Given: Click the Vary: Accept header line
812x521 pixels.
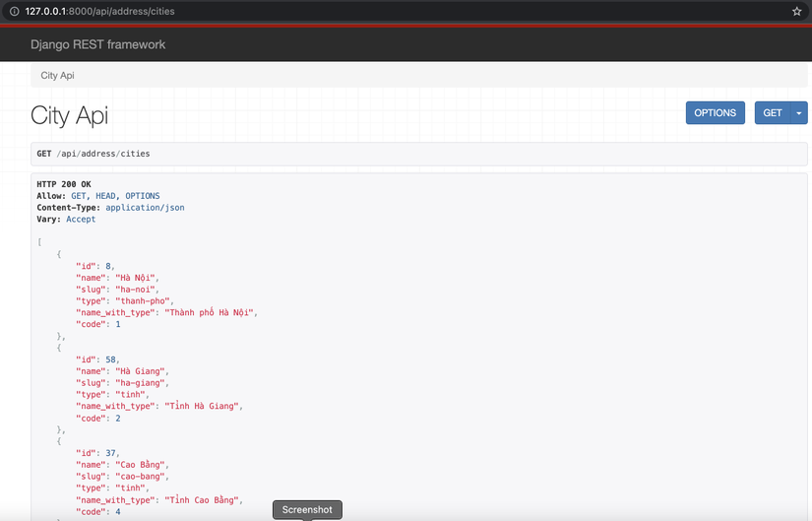Looking at the screenshot, I should [66, 220].
